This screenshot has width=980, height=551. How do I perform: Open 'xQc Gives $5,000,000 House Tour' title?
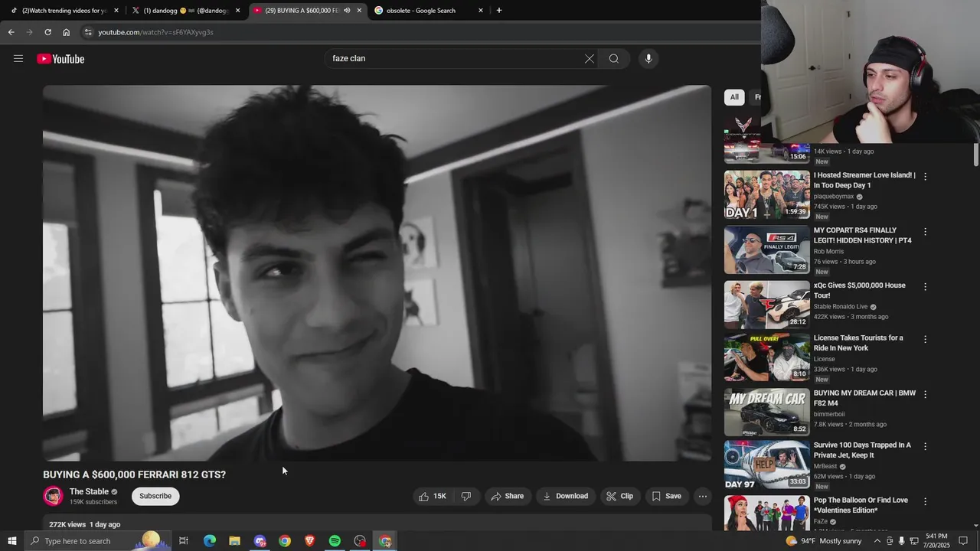pos(859,290)
